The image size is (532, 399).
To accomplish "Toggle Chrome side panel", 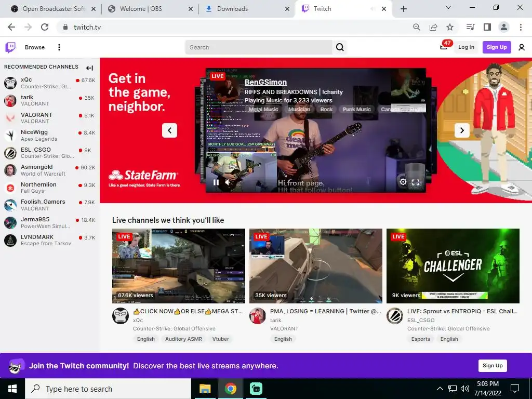I will pyautogui.click(x=487, y=27).
